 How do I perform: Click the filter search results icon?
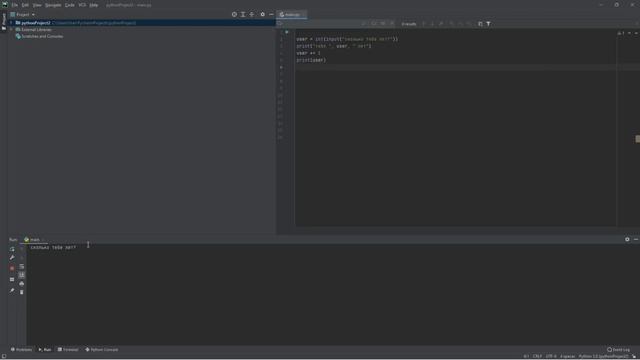coord(489,24)
